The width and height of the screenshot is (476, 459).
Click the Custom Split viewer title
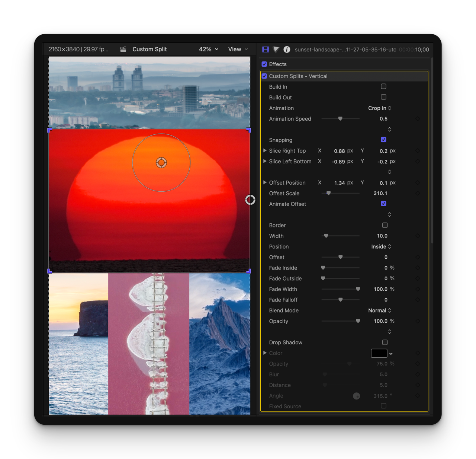click(149, 49)
